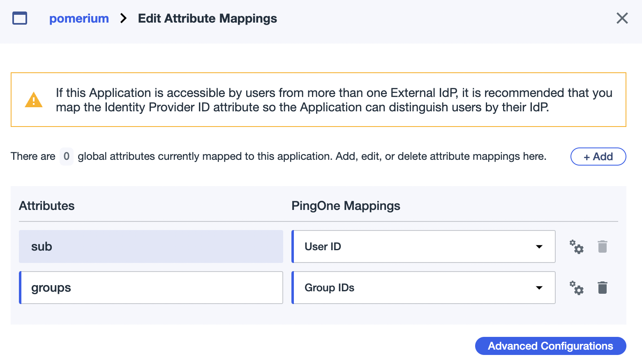Delete the groups attribute mapping

603,288
